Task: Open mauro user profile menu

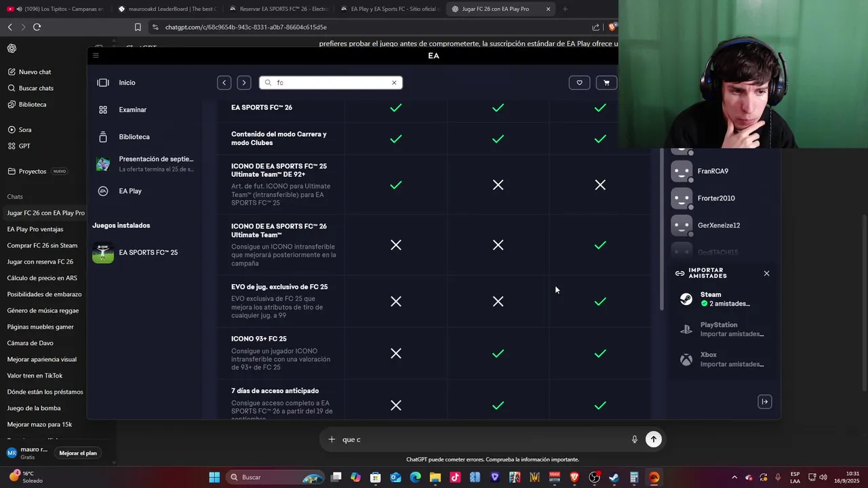Action: pos(27,453)
